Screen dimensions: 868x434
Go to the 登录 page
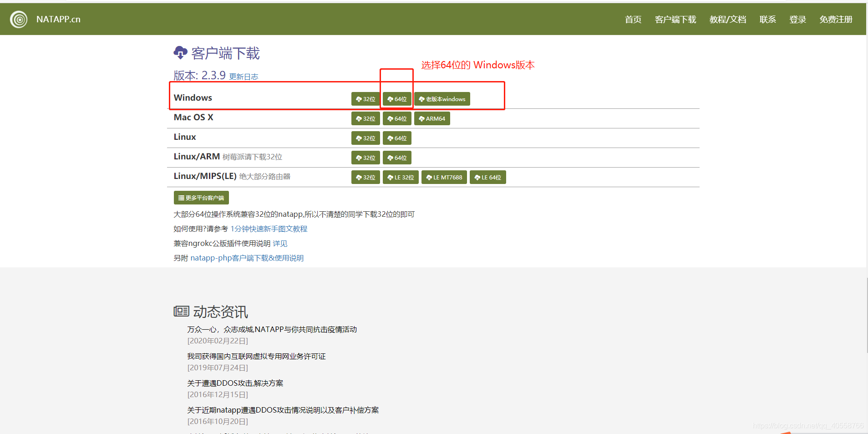coord(798,19)
